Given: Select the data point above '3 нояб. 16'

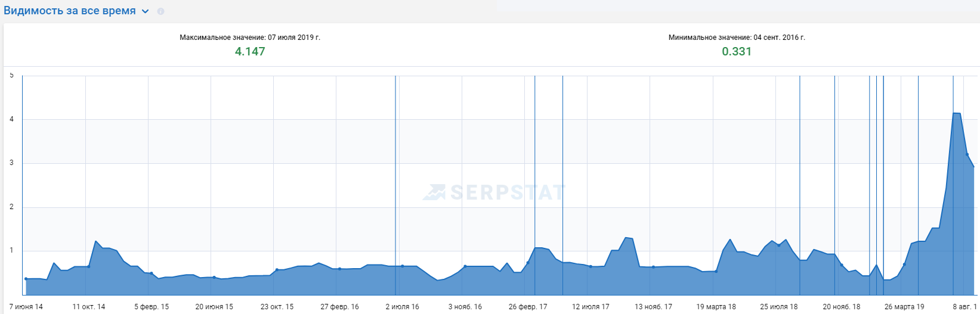Looking at the screenshot, I should [465, 266].
